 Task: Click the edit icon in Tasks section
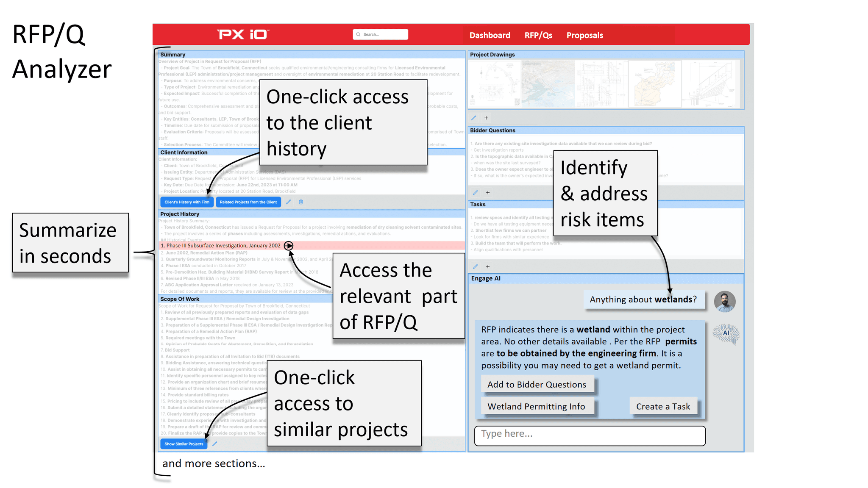(474, 266)
